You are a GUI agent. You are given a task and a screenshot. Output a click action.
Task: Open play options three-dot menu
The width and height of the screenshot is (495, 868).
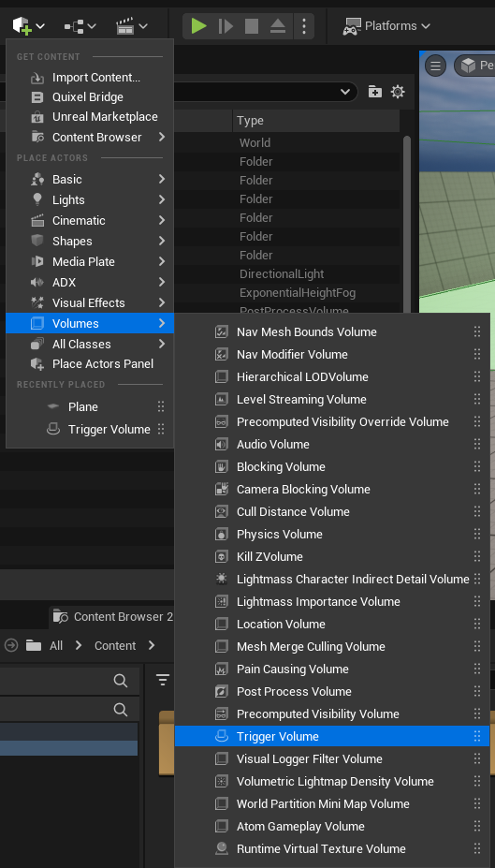[x=303, y=25]
